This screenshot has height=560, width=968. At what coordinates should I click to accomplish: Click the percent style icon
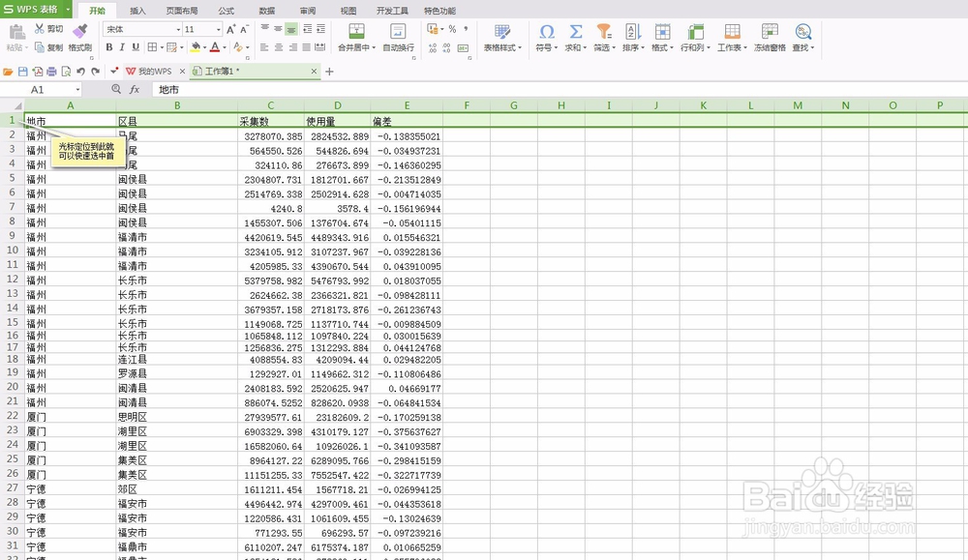click(452, 29)
